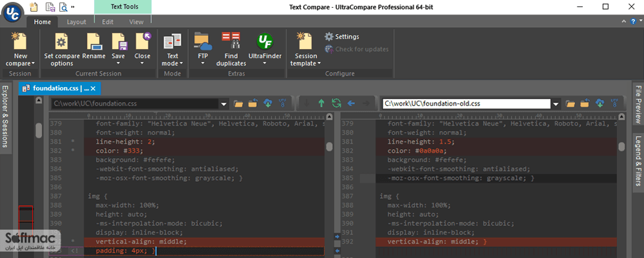
Task: Expand the New compare dropdown
Action: pyautogui.click(x=21, y=63)
